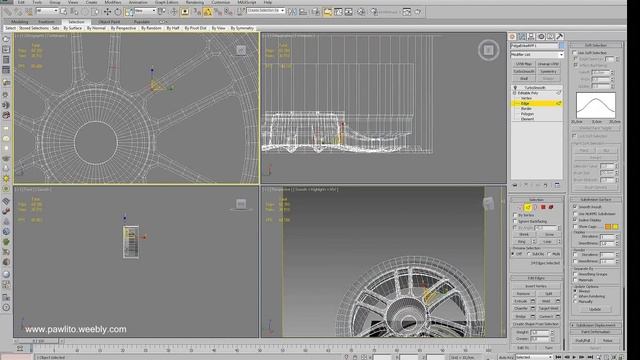This screenshot has height=360, width=640.
Task: Open the Hierarchy command panel tab
Action: click(531, 36)
